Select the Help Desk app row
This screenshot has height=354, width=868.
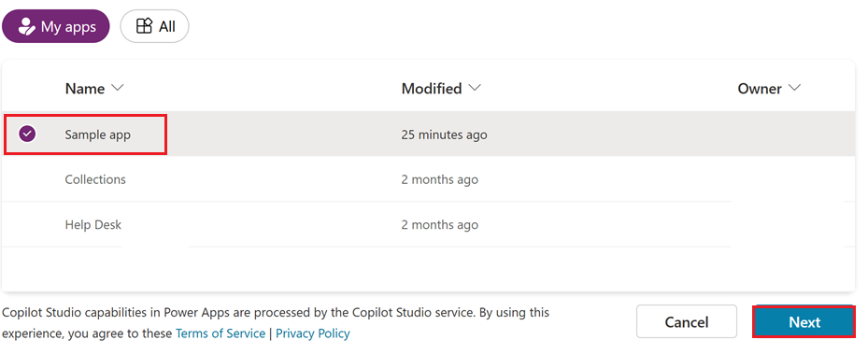429,224
